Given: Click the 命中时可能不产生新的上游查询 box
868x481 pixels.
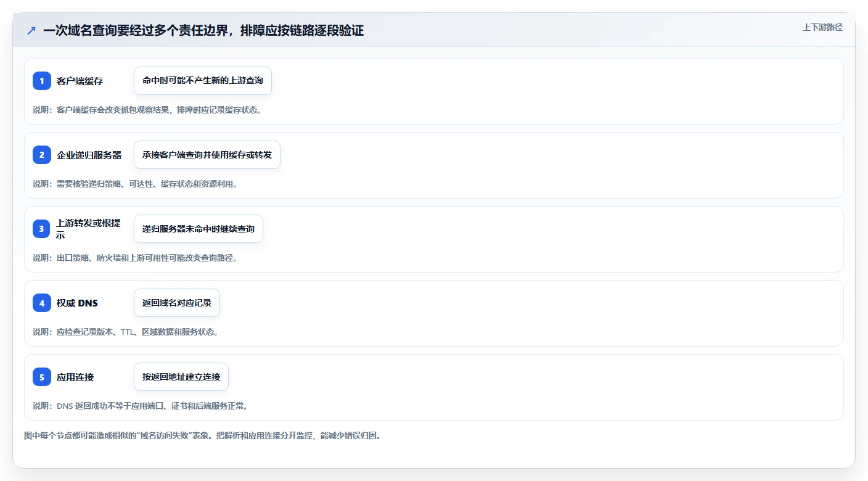Looking at the screenshot, I should (203, 81).
